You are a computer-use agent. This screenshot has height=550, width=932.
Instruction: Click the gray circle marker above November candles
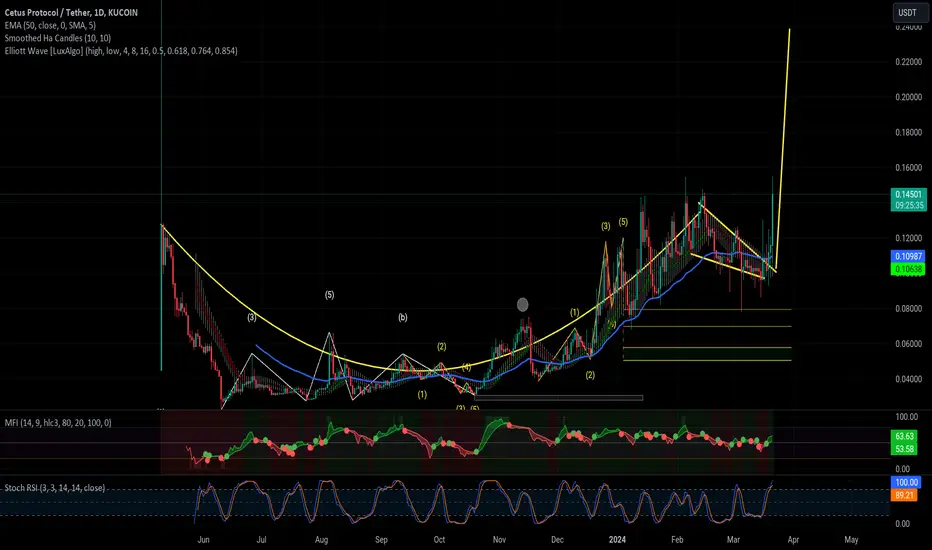click(522, 305)
